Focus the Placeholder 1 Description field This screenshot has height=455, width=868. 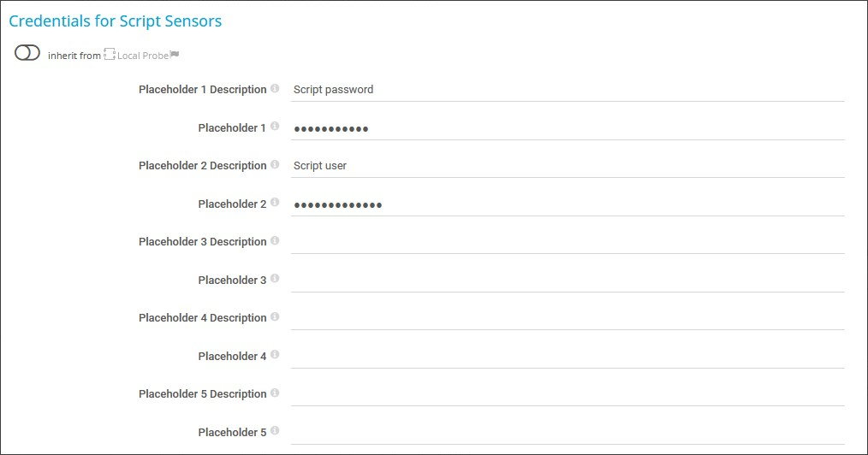(567, 89)
